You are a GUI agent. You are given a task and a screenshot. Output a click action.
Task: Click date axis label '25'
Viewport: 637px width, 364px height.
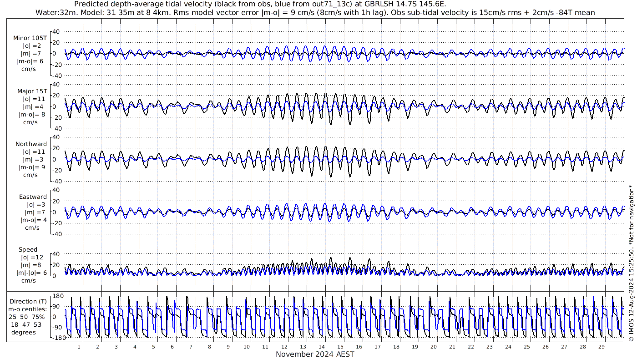(x=526, y=347)
